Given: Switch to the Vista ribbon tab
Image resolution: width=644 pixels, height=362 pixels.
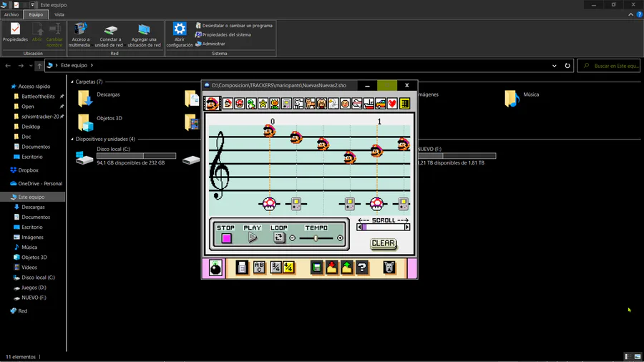Looking at the screenshot, I should pyautogui.click(x=59, y=14).
